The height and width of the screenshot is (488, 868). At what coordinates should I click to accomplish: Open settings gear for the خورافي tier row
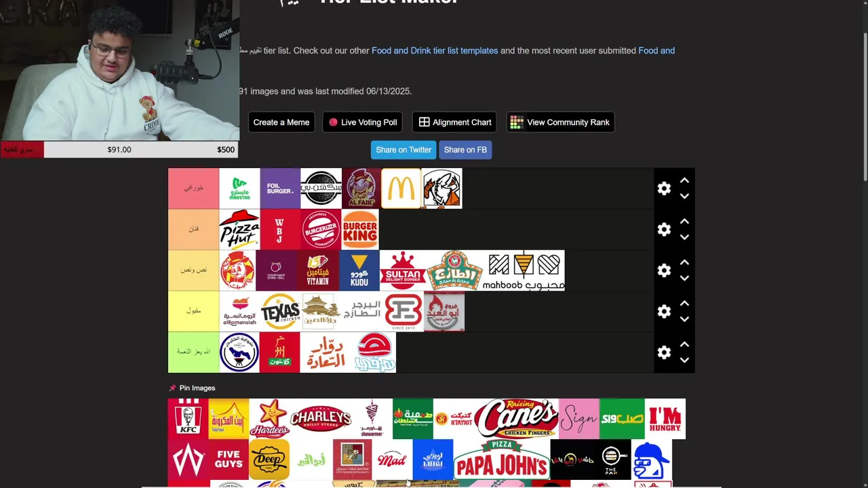(664, 188)
